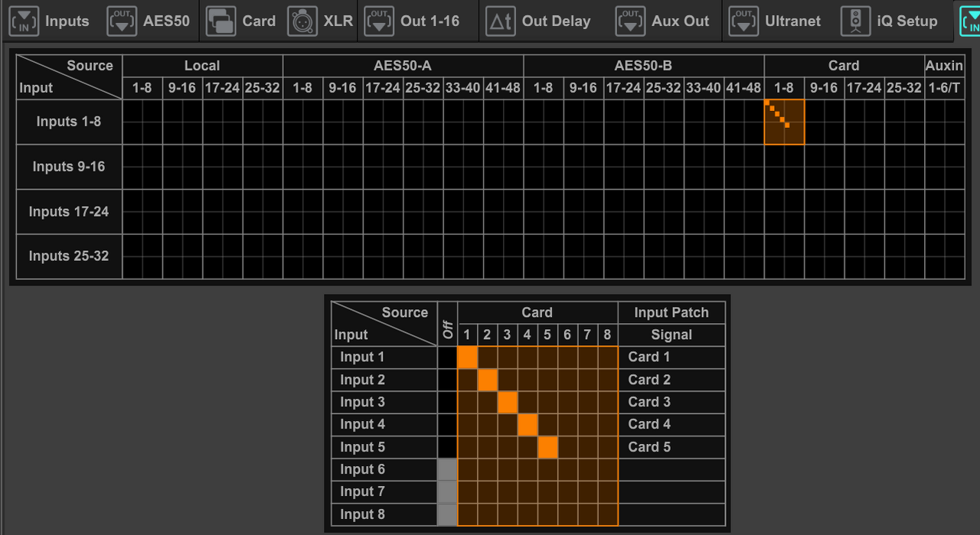Click the XLR connector icon

[x=302, y=21]
